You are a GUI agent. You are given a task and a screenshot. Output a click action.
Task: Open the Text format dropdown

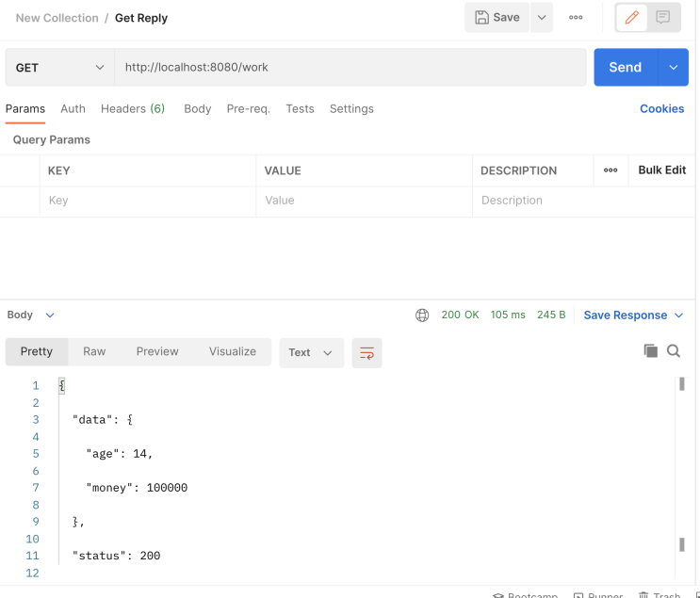tap(311, 352)
